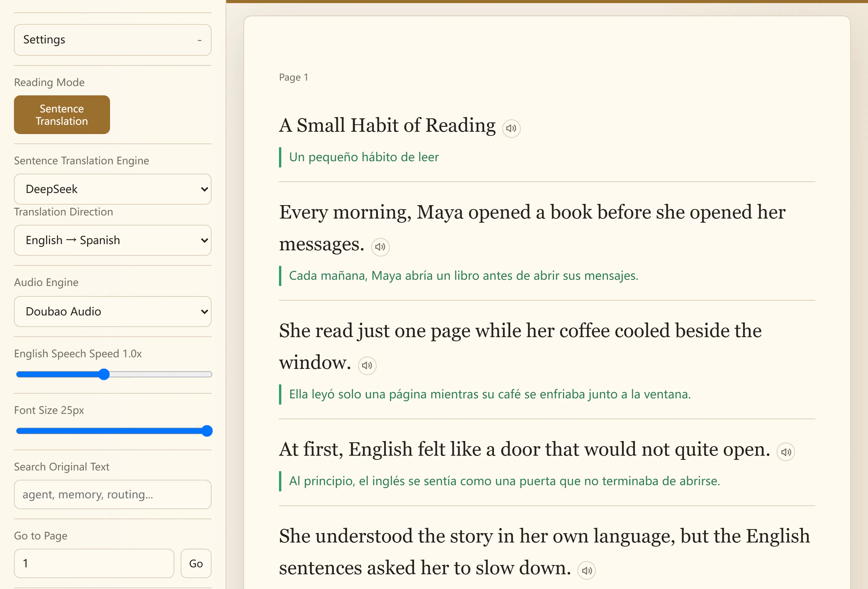This screenshot has height=589, width=868.
Task: Click the translation 'Un pequeño hábito de leer'
Action: [x=364, y=157]
